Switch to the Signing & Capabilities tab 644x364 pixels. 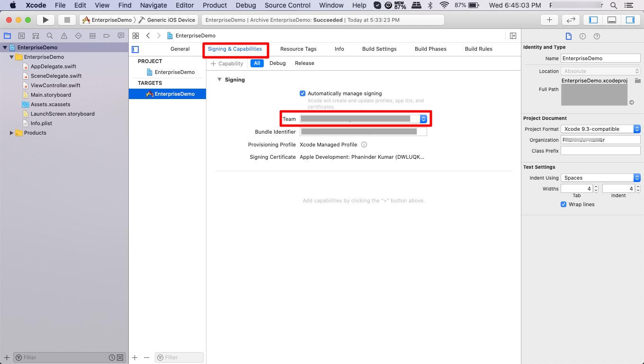[235, 49]
